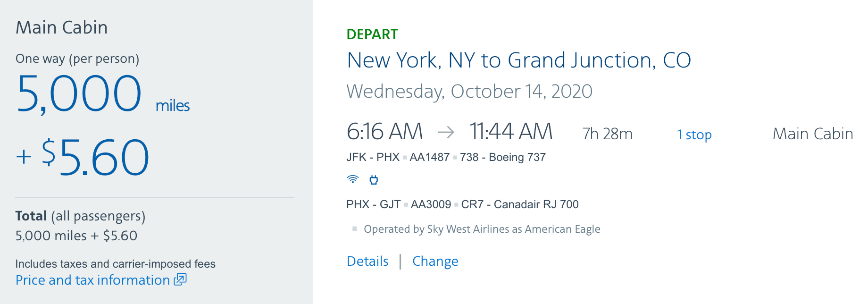Click the Main Cabin label beside 1 stop
The width and height of the screenshot is (868, 304).
tap(812, 134)
